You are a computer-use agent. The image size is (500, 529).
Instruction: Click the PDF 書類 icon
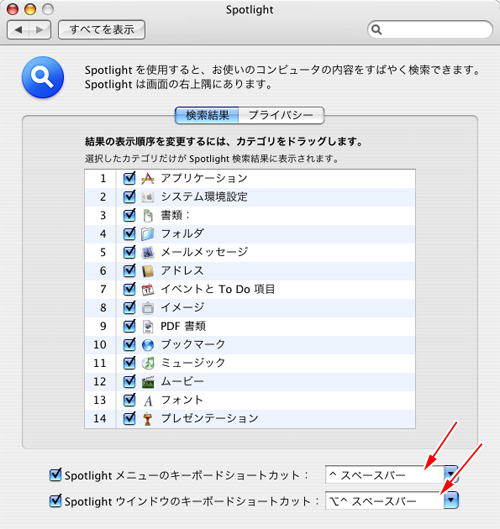pos(147,326)
